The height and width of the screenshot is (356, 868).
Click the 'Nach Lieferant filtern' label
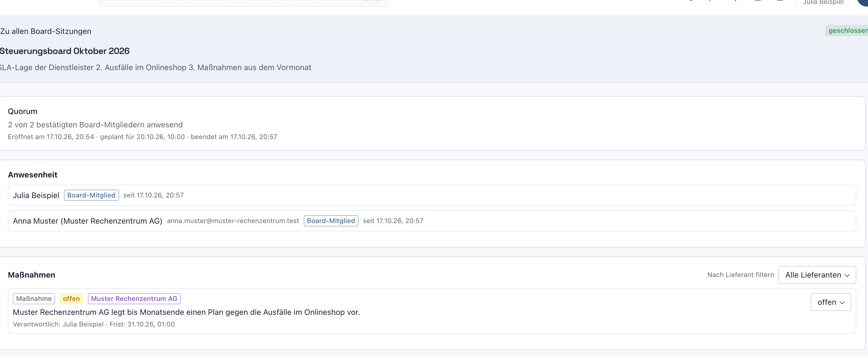tap(741, 275)
